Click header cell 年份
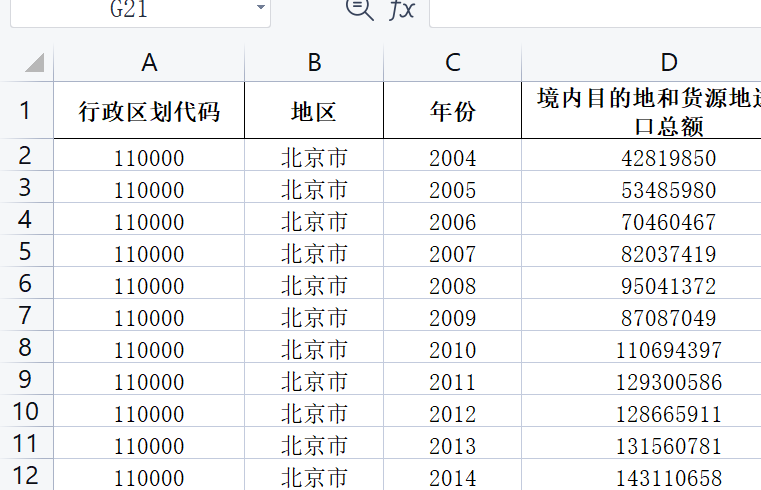This screenshot has height=490, width=761. 452,111
